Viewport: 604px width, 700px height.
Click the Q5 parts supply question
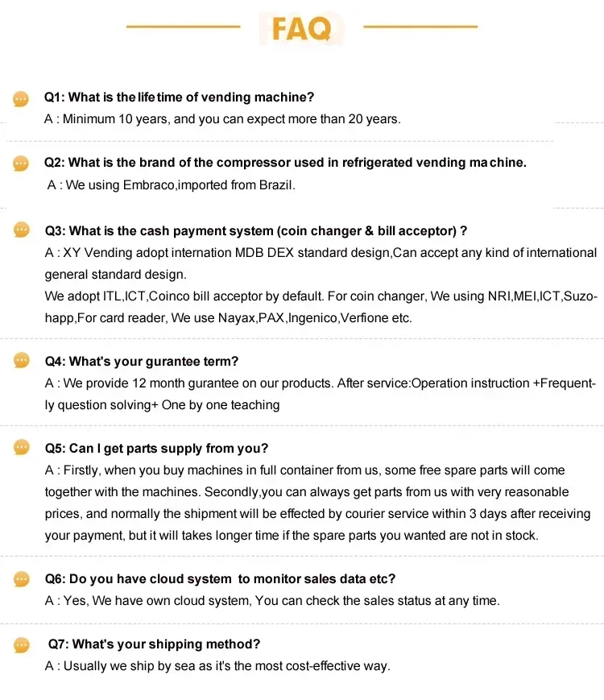coord(156,448)
